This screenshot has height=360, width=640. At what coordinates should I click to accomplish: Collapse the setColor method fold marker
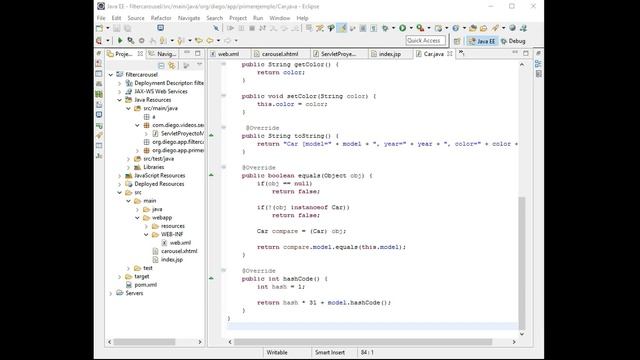click(224, 96)
